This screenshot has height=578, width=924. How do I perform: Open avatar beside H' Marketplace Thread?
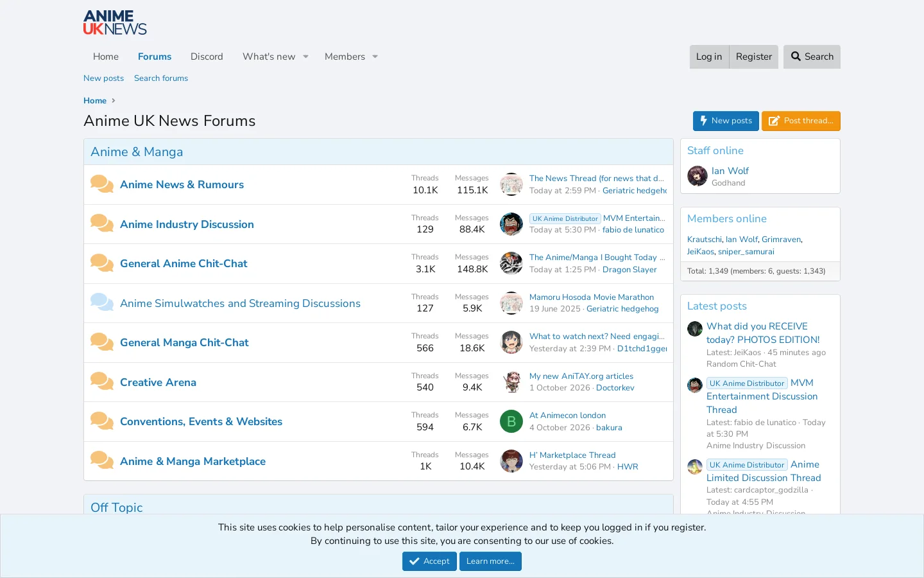pos(511,461)
